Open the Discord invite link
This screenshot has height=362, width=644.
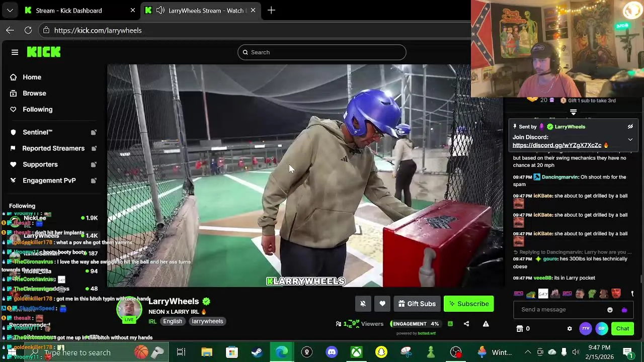557,145
